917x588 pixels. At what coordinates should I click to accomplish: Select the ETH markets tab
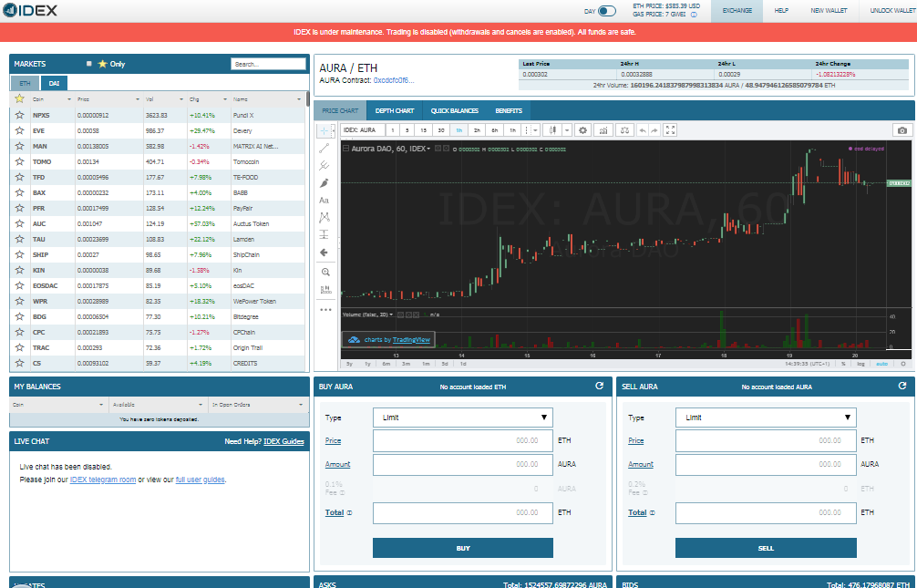pos(26,83)
